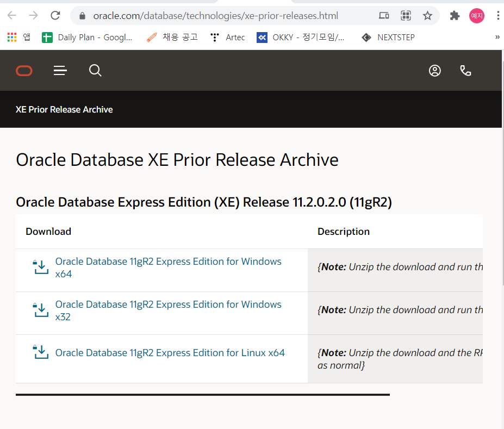Open the extensions puzzle icon
This screenshot has width=504, height=429.
click(x=455, y=15)
